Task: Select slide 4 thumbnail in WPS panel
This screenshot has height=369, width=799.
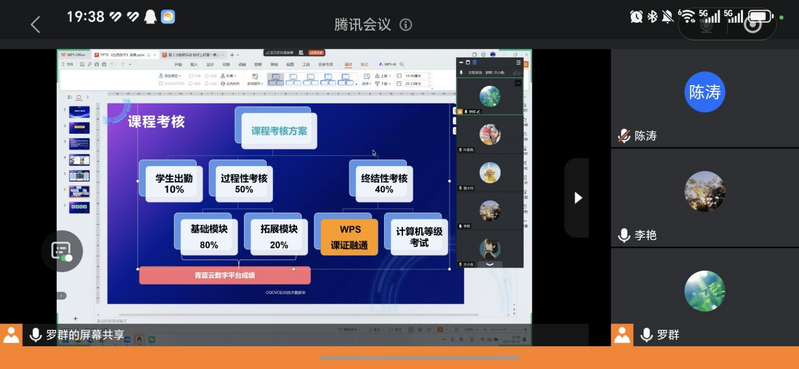Action: [79, 160]
